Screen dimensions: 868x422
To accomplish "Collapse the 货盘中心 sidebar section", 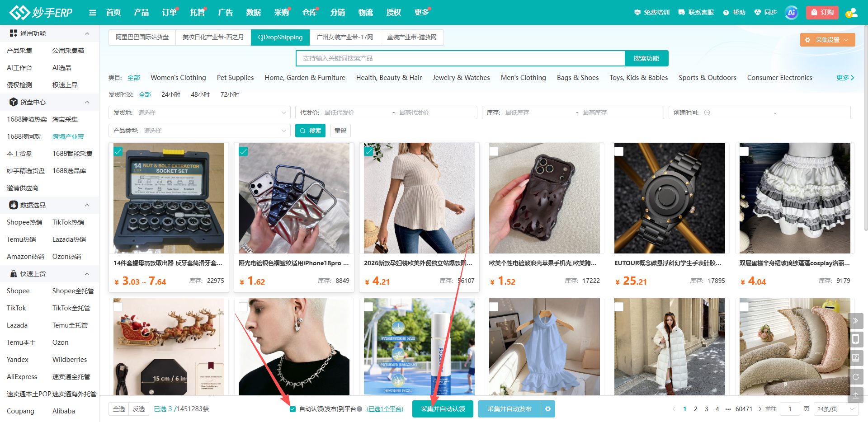I will pyautogui.click(x=87, y=102).
